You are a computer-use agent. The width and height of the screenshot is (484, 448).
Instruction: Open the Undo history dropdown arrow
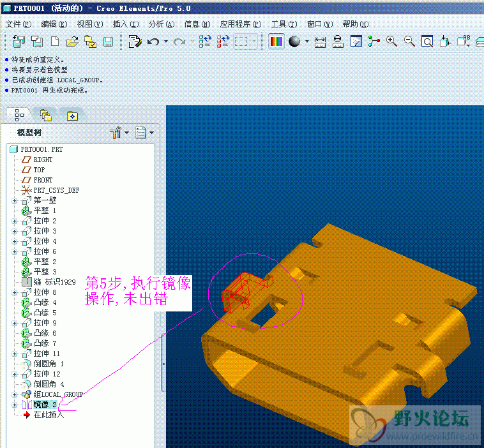(x=166, y=41)
